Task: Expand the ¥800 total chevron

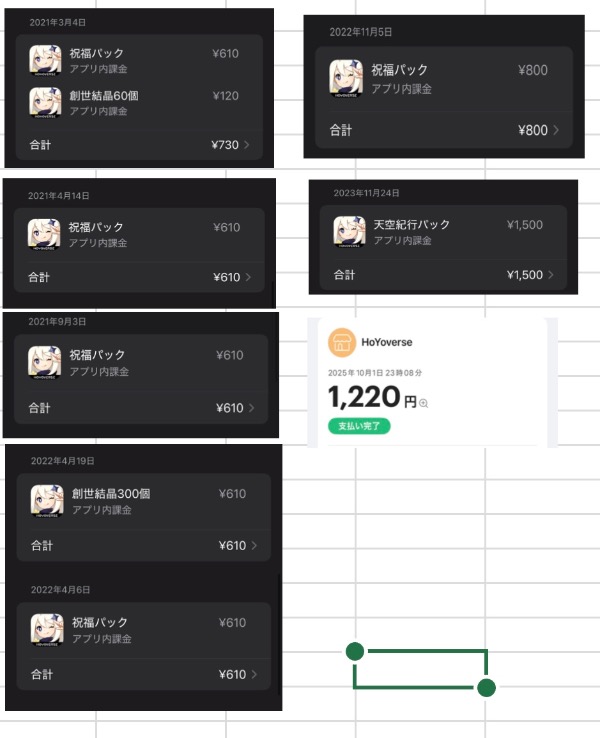Action: click(x=556, y=130)
